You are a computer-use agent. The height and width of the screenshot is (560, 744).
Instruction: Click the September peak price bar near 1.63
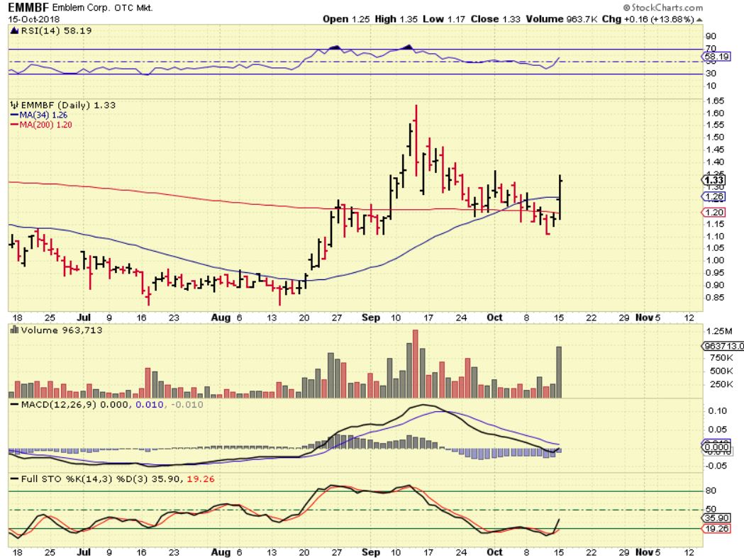tap(416, 141)
